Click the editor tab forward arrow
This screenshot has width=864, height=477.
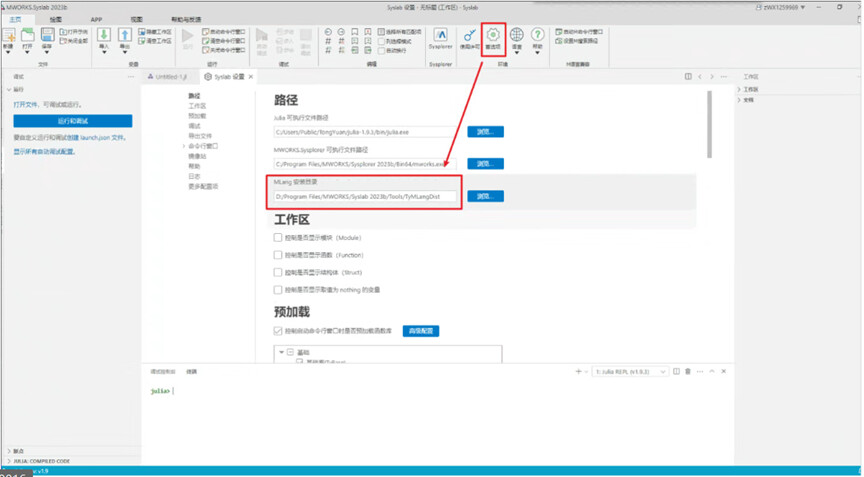click(x=712, y=77)
